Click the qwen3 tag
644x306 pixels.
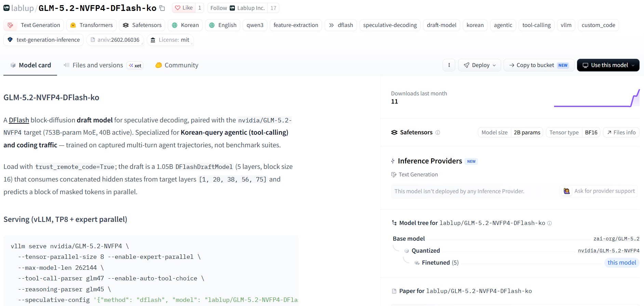pos(255,25)
